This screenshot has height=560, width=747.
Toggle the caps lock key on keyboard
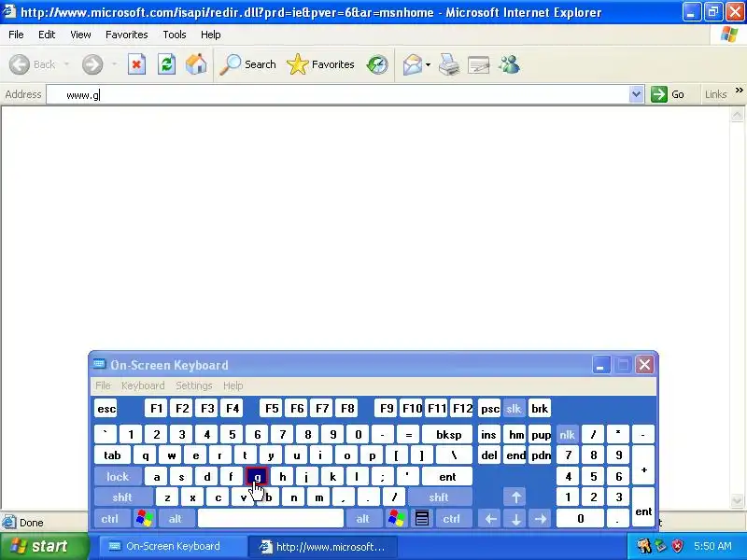click(x=118, y=477)
